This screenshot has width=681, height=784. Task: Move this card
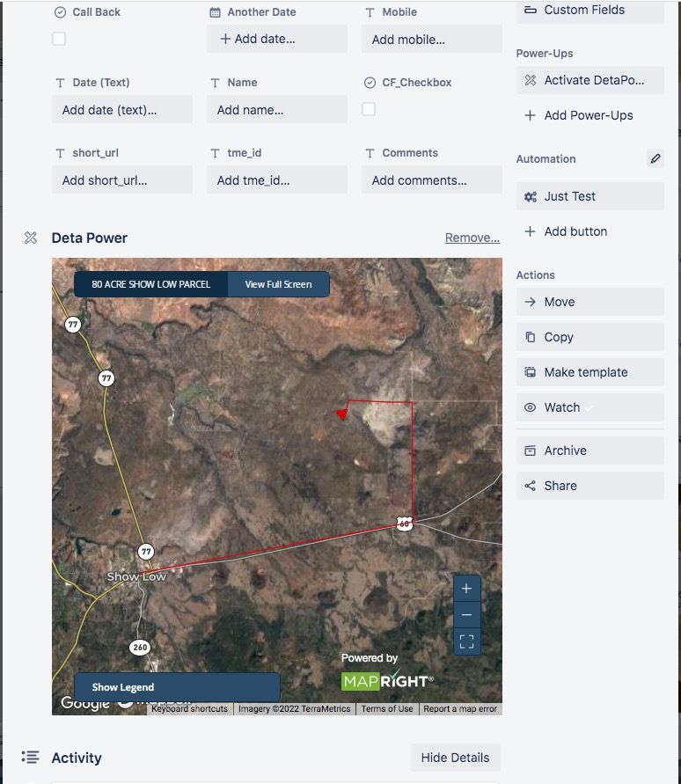590,302
